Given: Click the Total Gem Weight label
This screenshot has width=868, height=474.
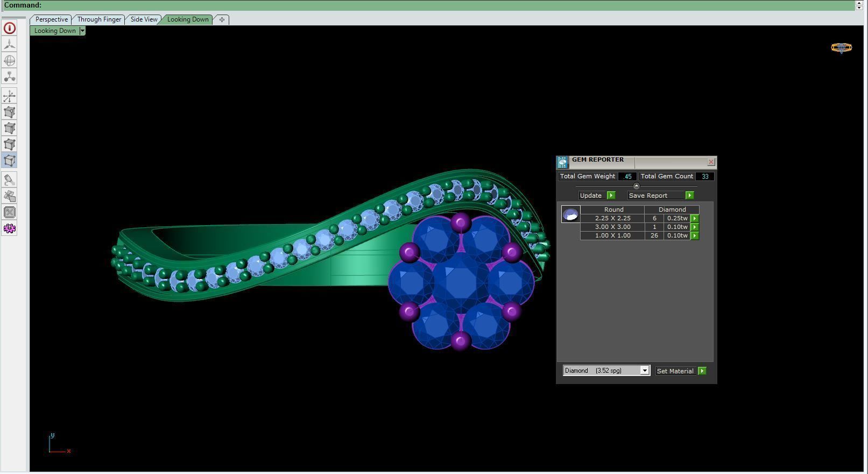Looking at the screenshot, I should [587, 176].
